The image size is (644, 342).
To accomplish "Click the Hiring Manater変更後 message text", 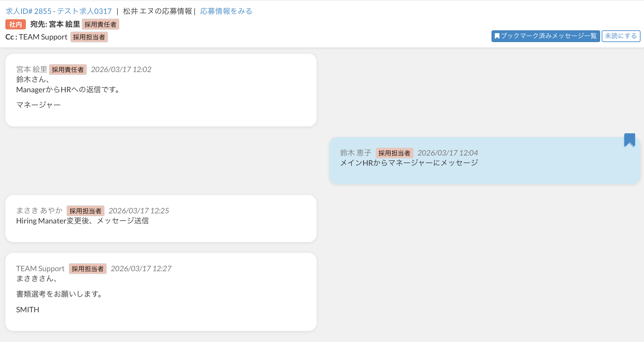I will coord(82,221).
